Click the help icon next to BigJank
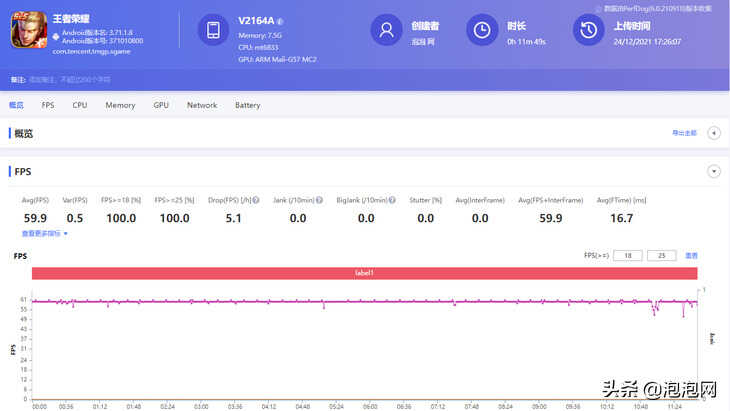The height and width of the screenshot is (411, 730). [396, 200]
